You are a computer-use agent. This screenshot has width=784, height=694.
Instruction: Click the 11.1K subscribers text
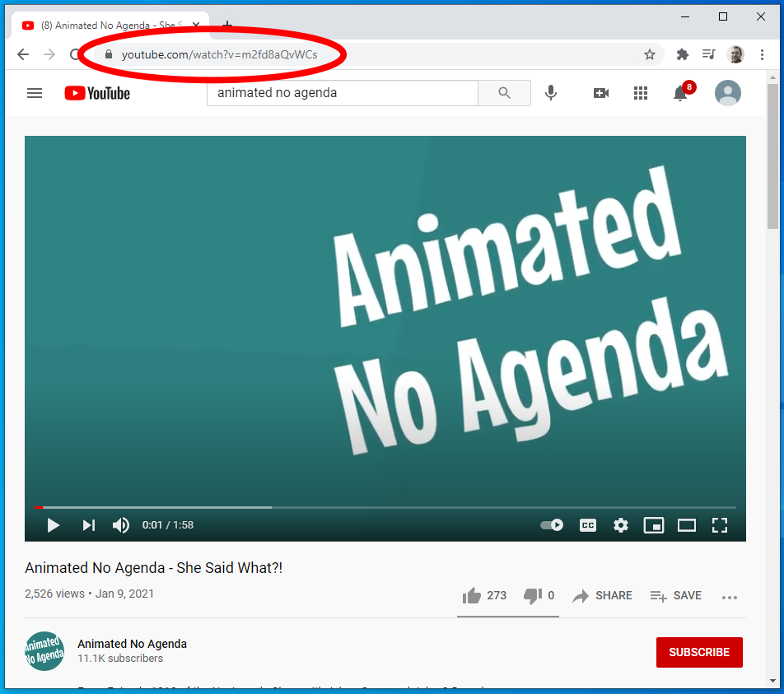pos(120,659)
